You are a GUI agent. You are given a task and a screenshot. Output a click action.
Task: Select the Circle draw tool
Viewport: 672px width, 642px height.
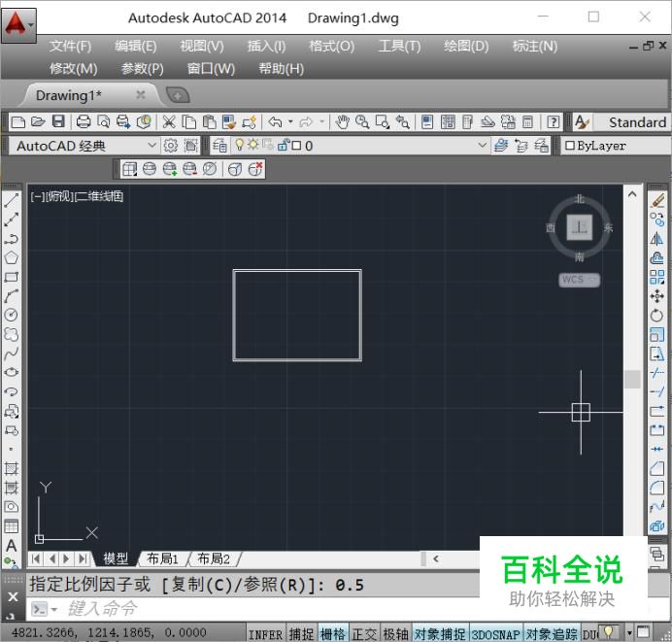click(x=11, y=315)
